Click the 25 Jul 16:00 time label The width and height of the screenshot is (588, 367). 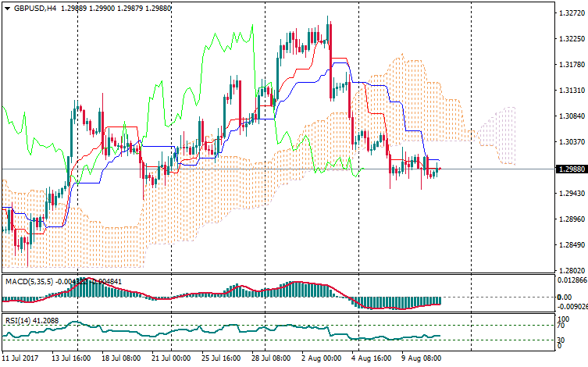click(x=221, y=358)
